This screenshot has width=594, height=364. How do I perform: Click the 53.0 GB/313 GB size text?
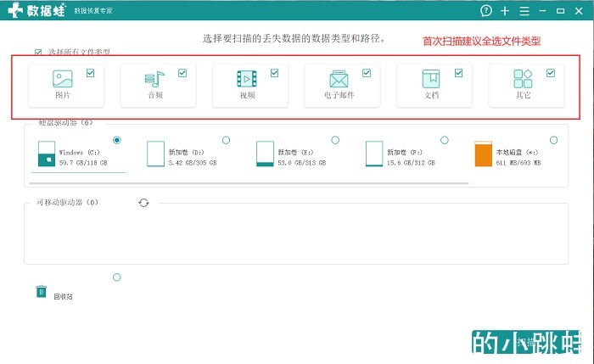(302, 163)
